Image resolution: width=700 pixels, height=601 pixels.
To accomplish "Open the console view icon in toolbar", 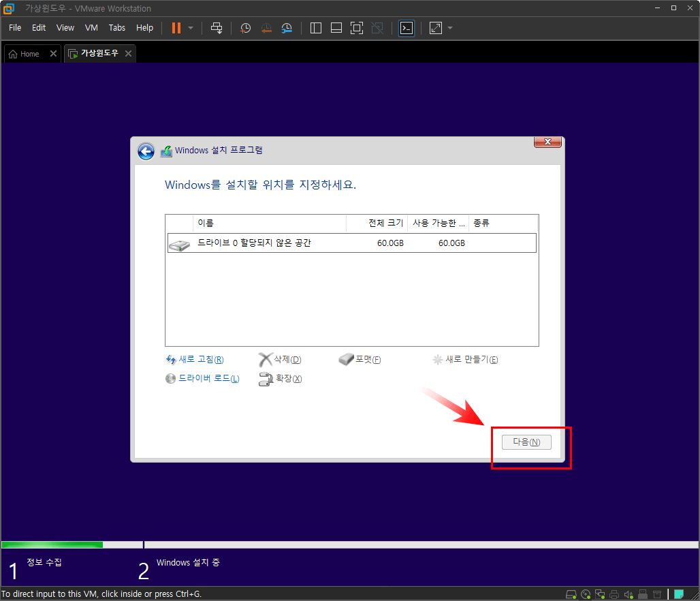I will click(x=407, y=28).
